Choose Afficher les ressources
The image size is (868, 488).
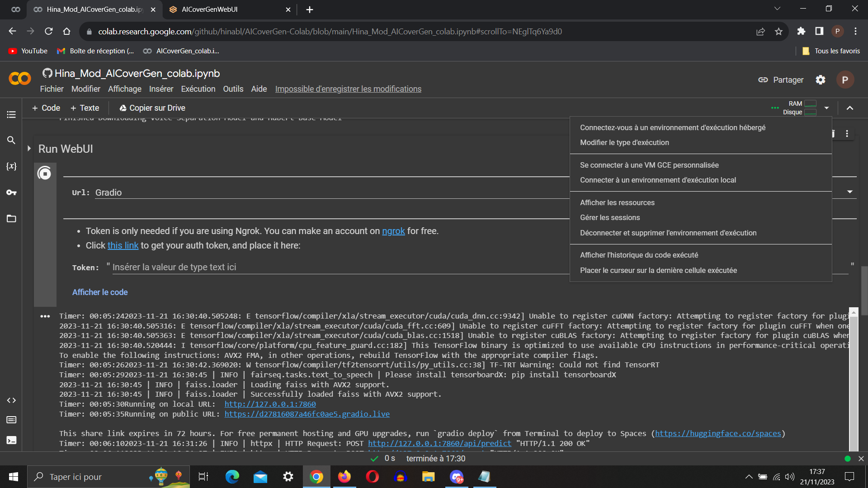[701, 203]
